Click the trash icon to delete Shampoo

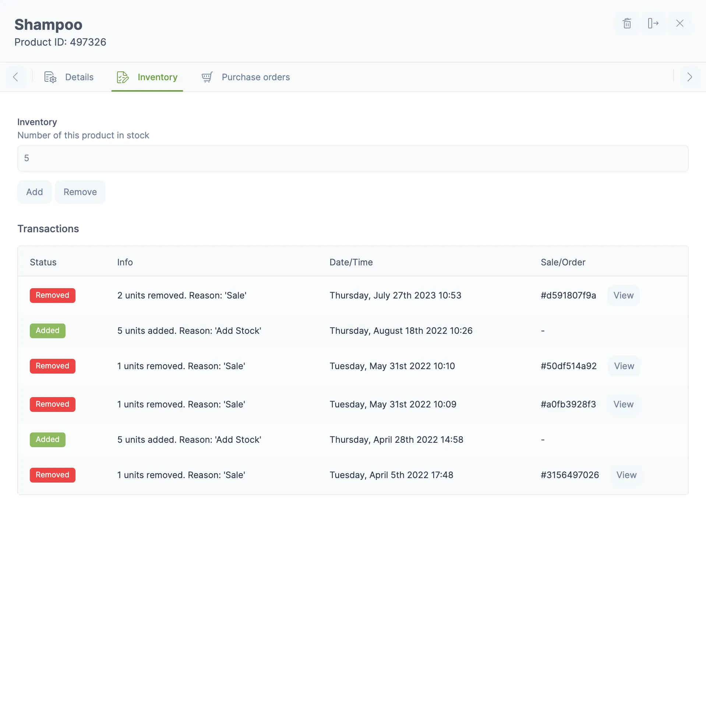coord(626,23)
